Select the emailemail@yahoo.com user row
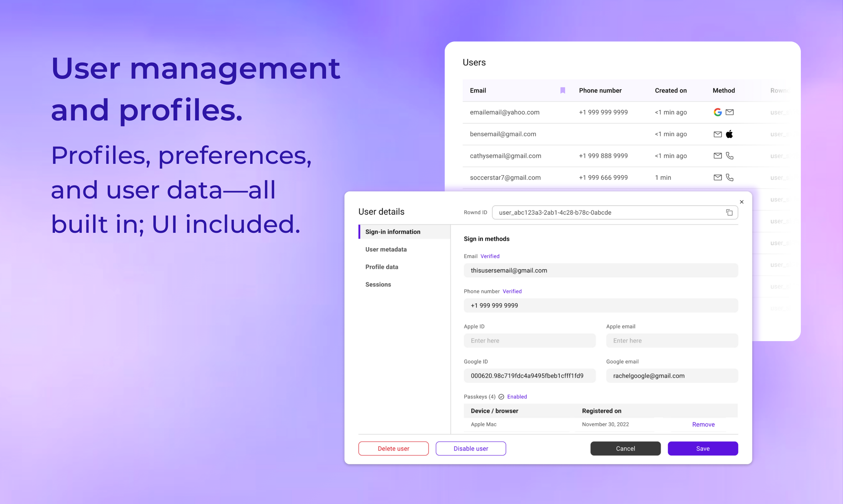Viewport: 843px width, 504px height. tap(625, 112)
